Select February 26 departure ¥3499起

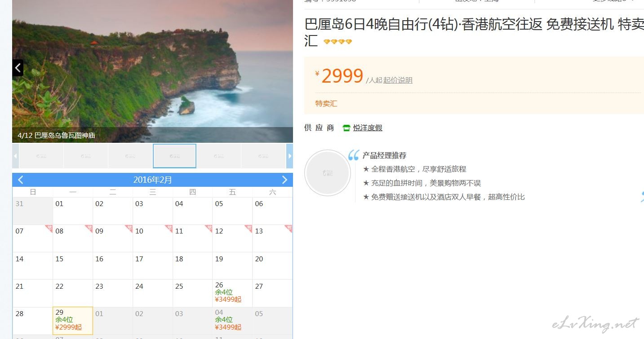(x=232, y=293)
